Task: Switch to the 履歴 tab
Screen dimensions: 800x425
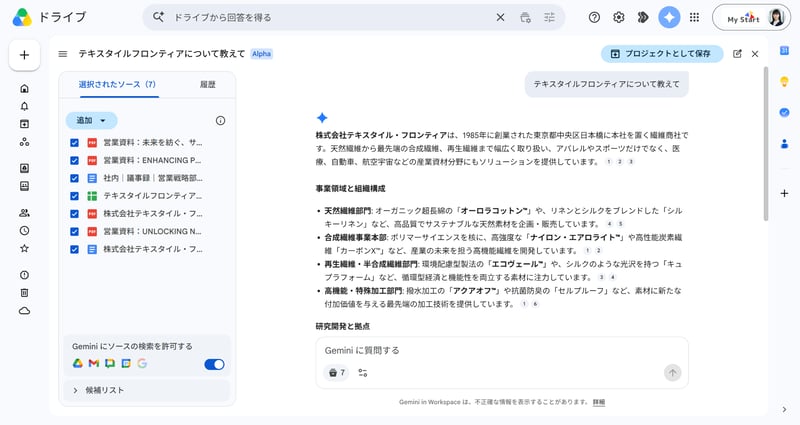Action: click(207, 85)
